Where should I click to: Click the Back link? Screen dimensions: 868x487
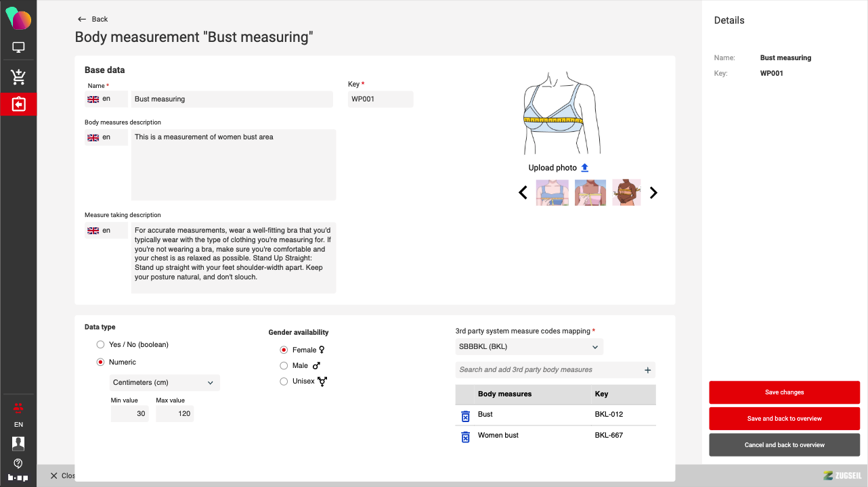pos(93,19)
